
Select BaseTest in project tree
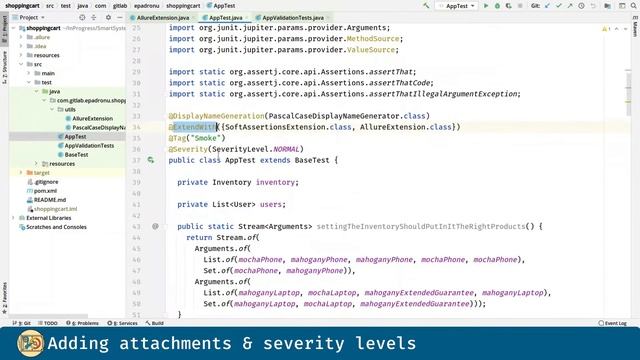(x=76, y=155)
